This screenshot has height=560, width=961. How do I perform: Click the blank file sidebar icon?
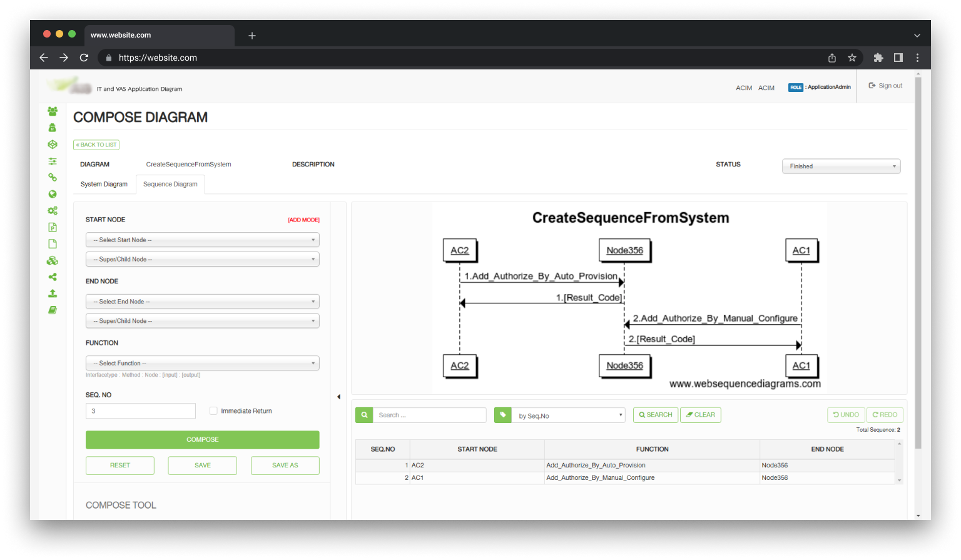(53, 244)
